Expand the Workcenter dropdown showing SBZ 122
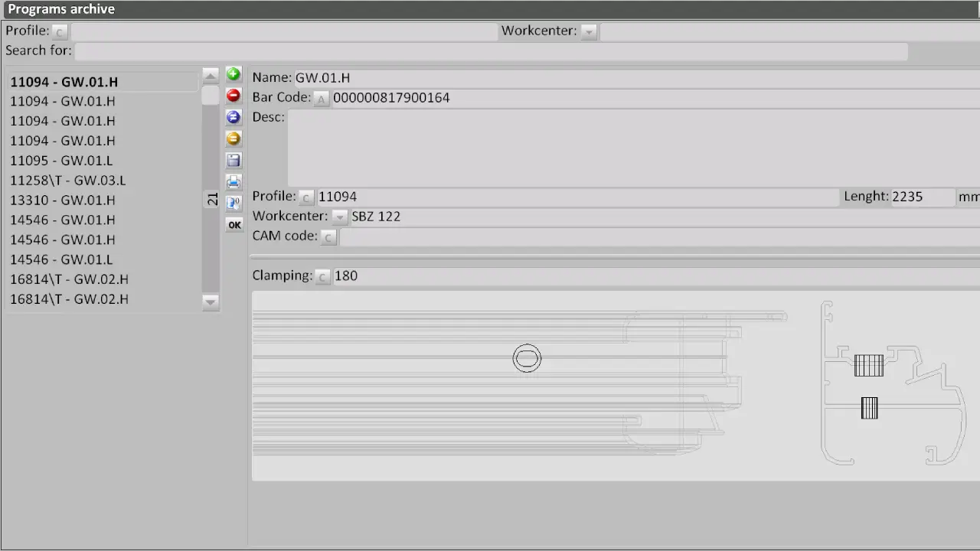This screenshot has width=980, height=551. click(340, 217)
